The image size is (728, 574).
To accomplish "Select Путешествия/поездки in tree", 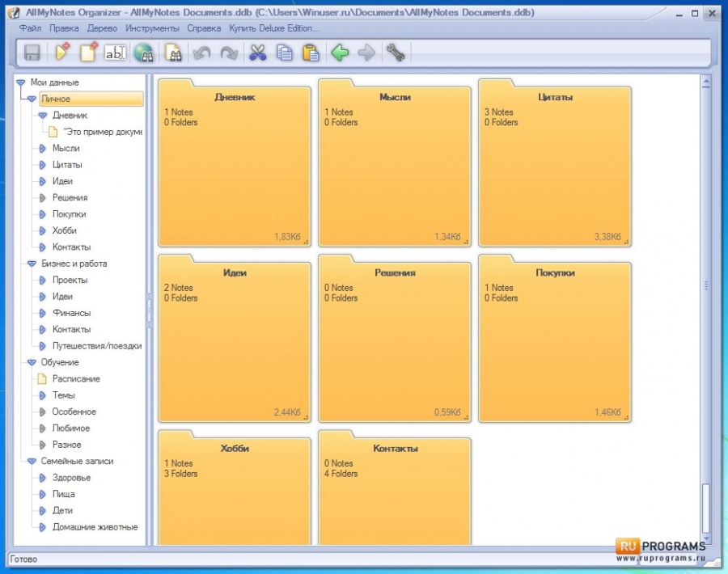I will pyautogui.click(x=96, y=346).
